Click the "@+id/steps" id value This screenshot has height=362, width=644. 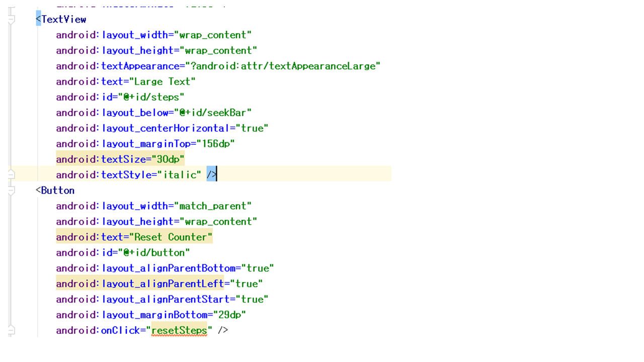point(154,97)
